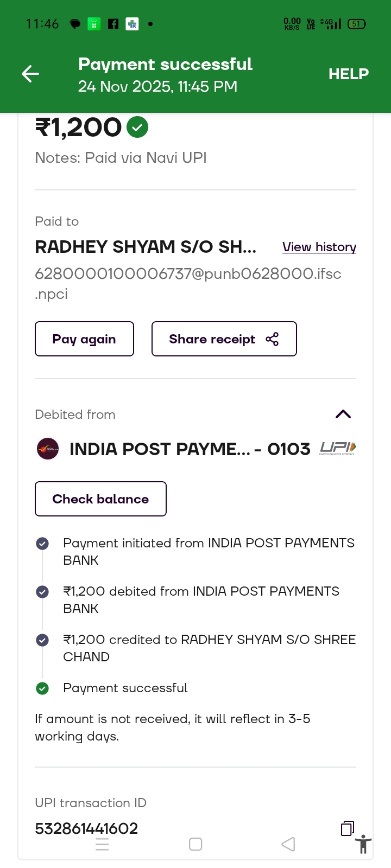The image size is (391, 868).
Task: Tap the Payment initiated step marker
Action: coord(42,543)
